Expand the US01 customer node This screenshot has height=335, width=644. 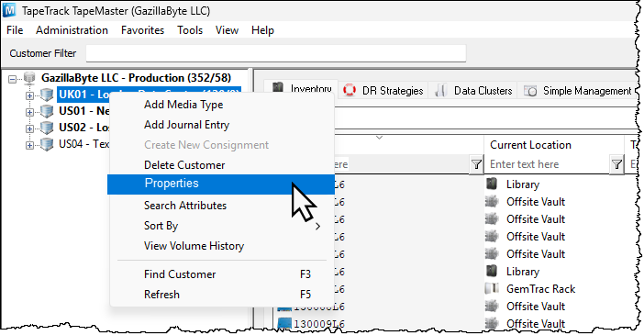click(29, 112)
